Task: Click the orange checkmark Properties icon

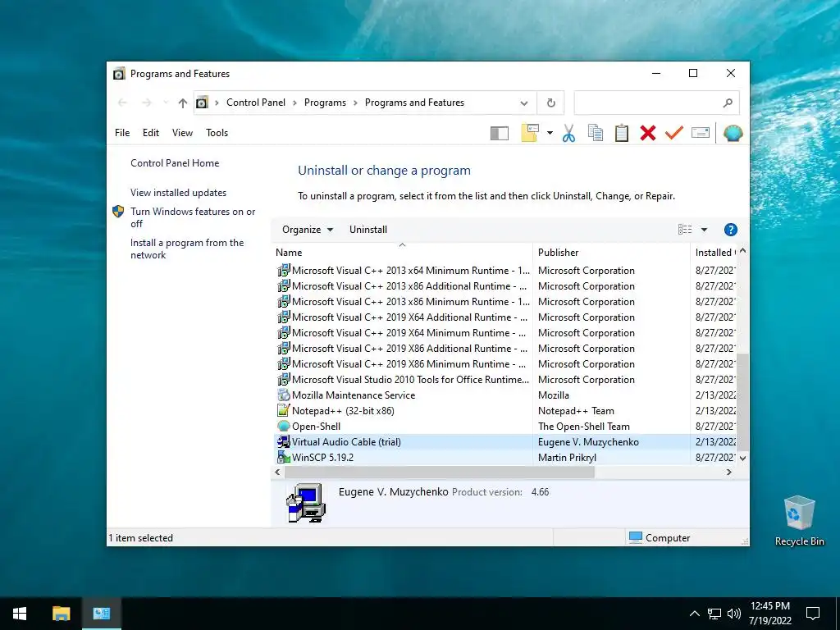Action: 674,133
